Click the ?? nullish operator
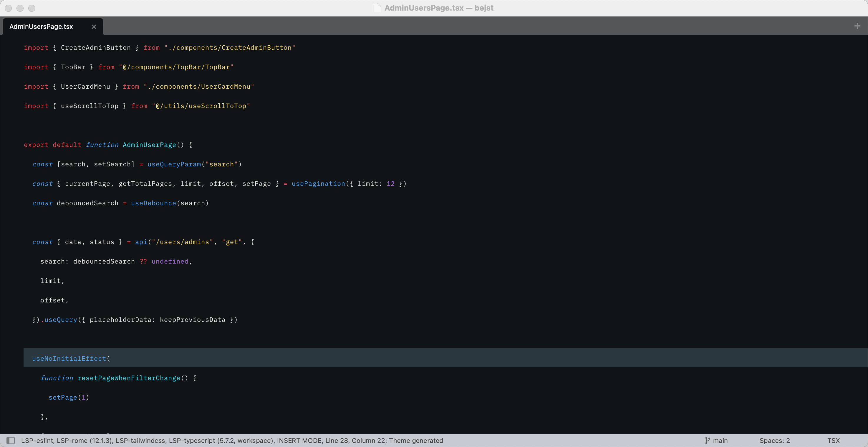868x447 pixels. tap(143, 261)
